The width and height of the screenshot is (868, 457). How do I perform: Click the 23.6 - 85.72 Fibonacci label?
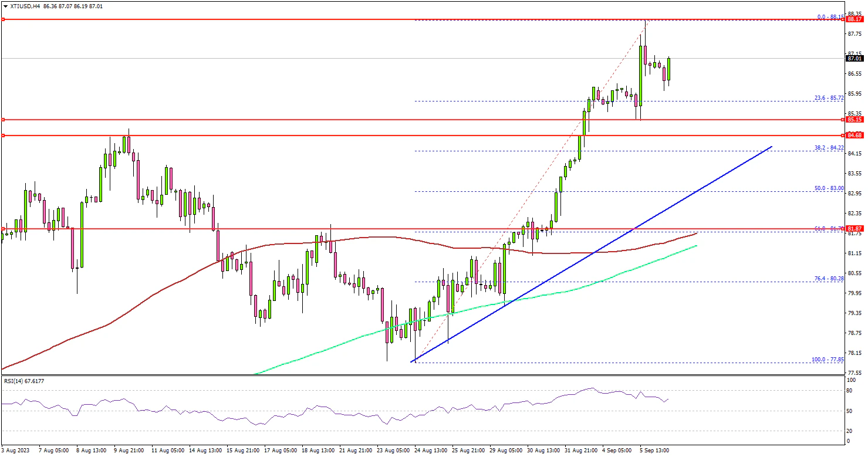pos(828,97)
